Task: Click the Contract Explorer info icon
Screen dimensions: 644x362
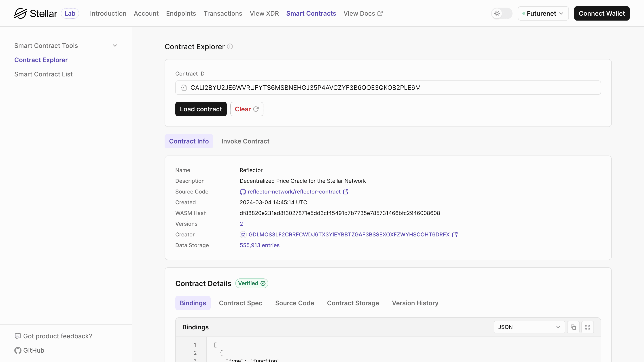Action: pos(230,47)
